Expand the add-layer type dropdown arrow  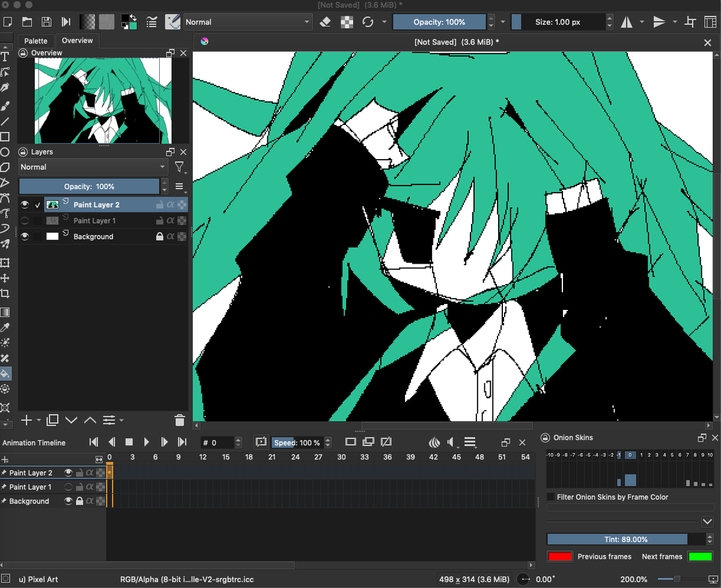pos(39,420)
